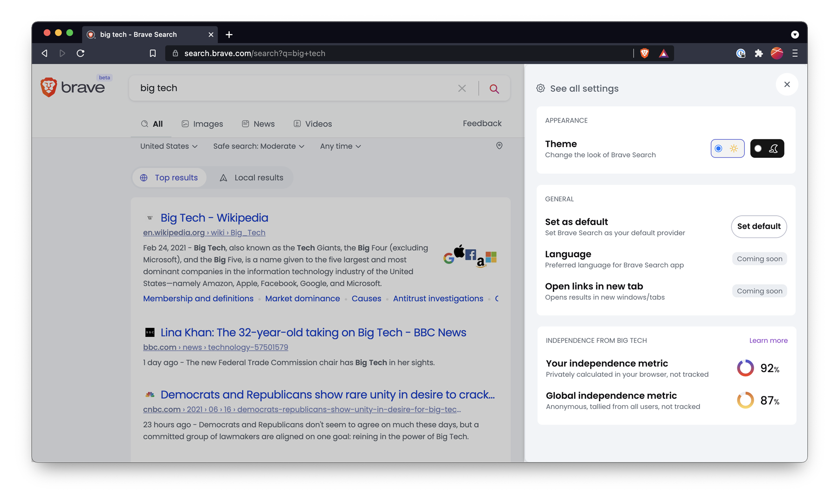Image resolution: width=839 pixels, height=504 pixels.
Task: Switch theme to dark mode
Action: coord(767,148)
